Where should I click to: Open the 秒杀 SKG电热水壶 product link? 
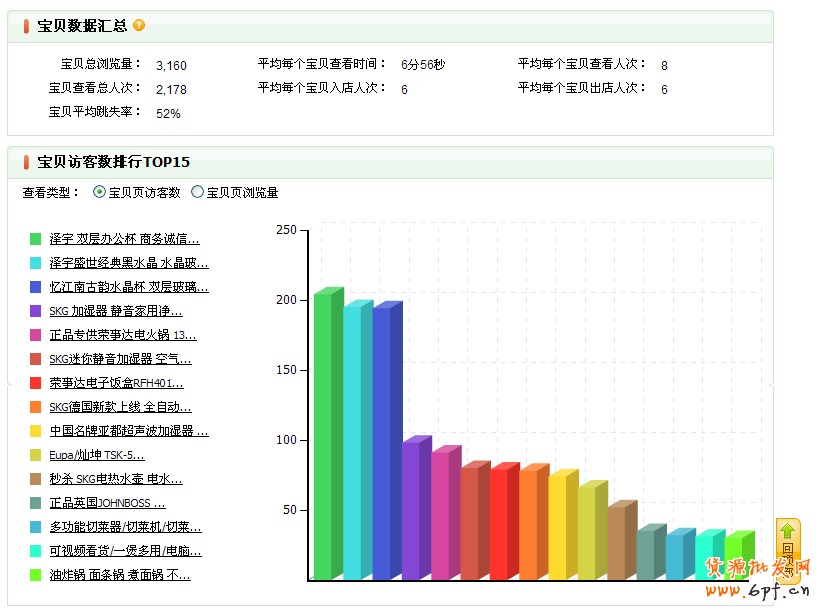(116, 479)
